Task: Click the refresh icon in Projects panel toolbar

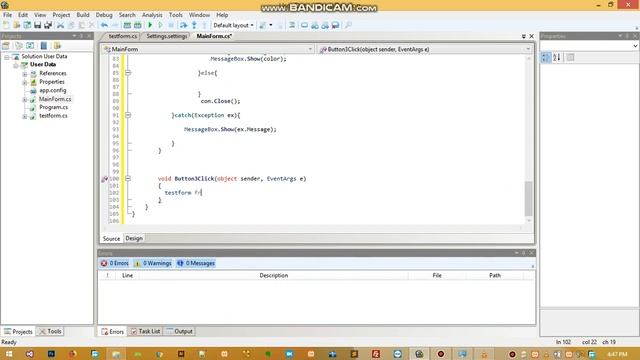Action: [x=30, y=46]
